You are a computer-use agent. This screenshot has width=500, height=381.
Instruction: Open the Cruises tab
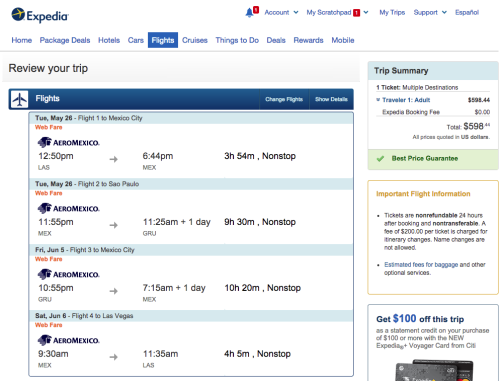point(195,40)
